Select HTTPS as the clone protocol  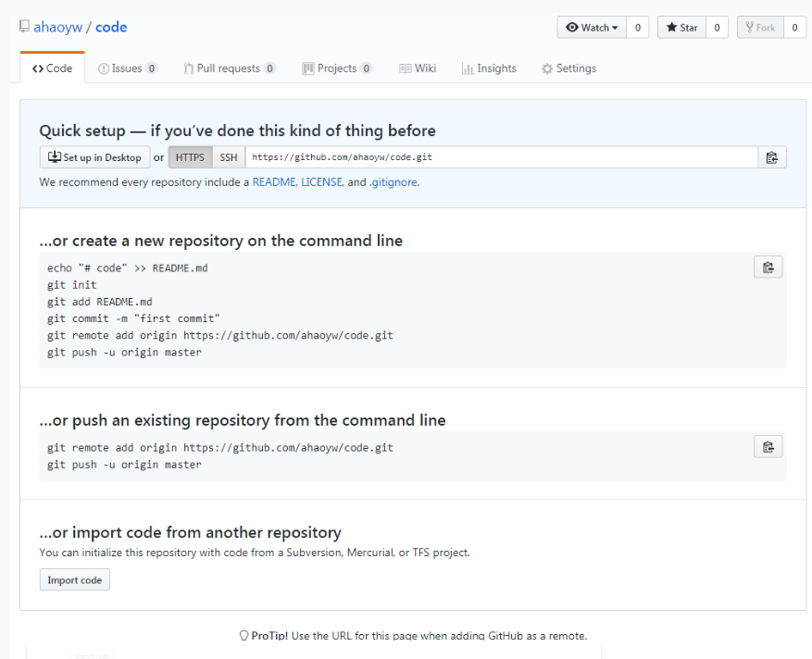tap(190, 157)
